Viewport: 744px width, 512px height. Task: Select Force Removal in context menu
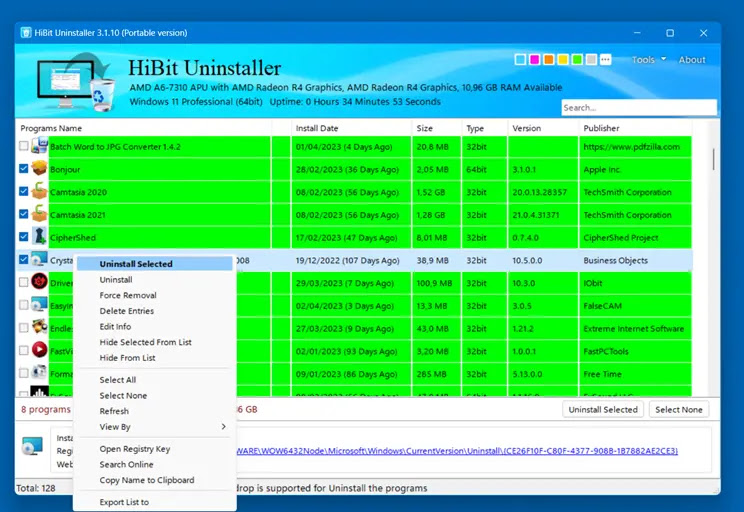pyautogui.click(x=155, y=295)
